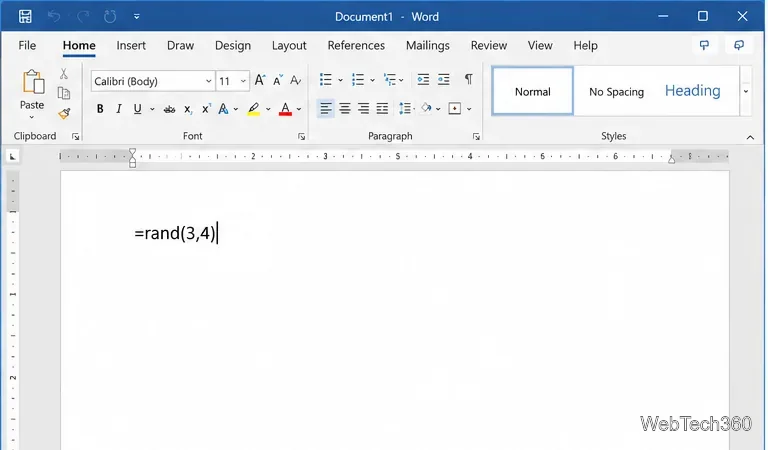Open the font size 11 dropdown
Image resolution: width=768 pixels, height=450 pixels.
coord(243,81)
